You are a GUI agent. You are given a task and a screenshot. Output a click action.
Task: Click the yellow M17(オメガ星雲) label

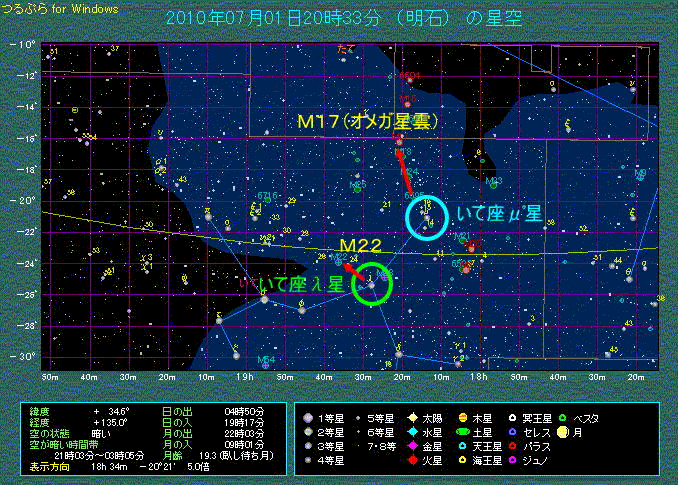(x=369, y=121)
